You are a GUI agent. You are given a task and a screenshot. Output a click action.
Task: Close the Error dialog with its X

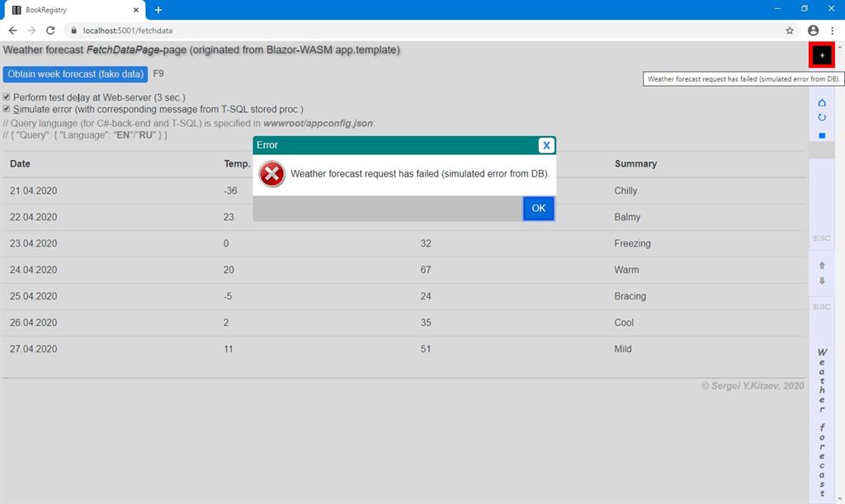coord(545,144)
